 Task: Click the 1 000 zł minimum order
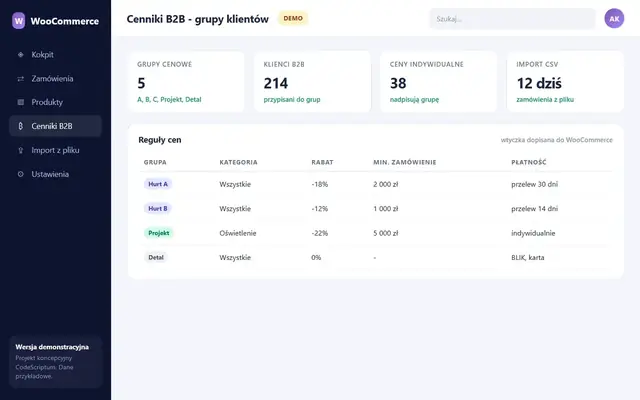coord(385,209)
